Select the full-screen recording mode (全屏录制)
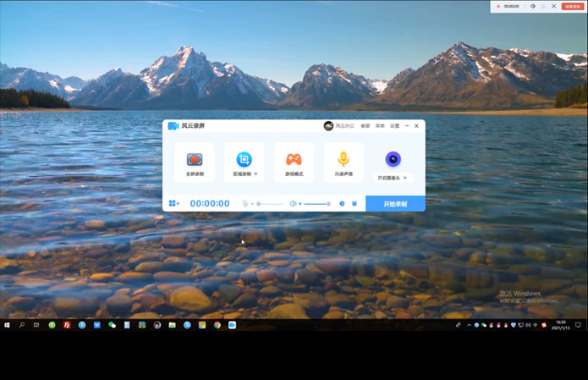Image resolution: width=588 pixels, height=380 pixels. (195, 162)
